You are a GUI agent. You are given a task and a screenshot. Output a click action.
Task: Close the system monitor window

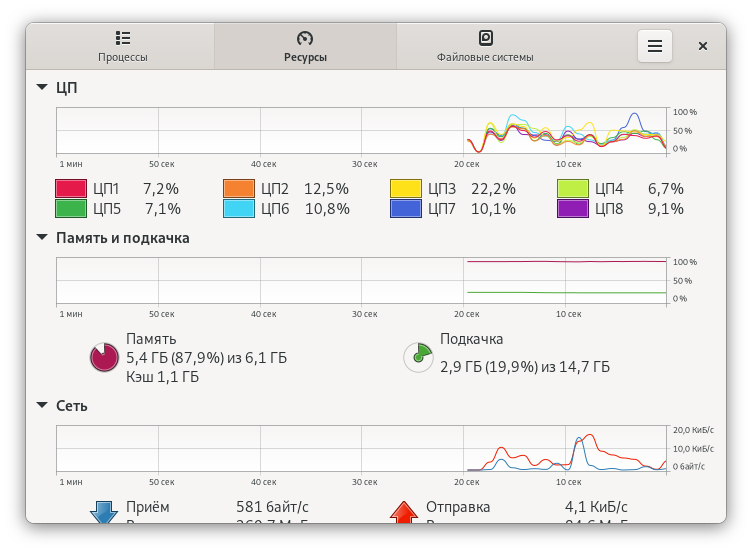[703, 46]
